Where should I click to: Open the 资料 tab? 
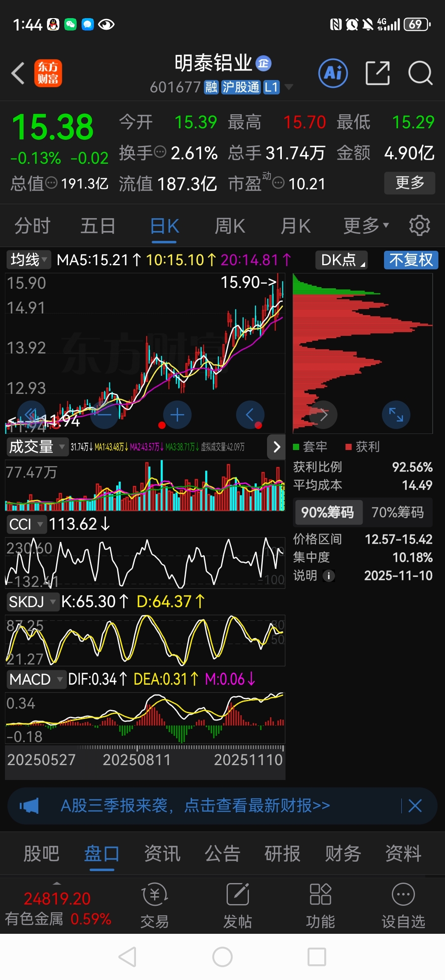(403, 854)
